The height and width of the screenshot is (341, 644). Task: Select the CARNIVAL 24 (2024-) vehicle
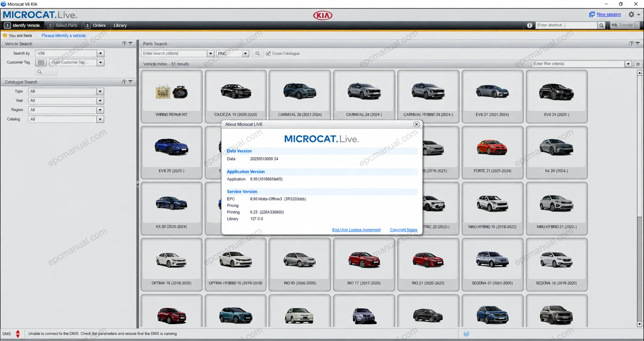click(364, 96)
